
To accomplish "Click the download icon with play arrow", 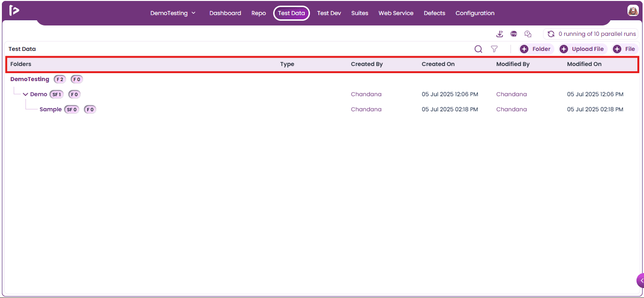I will (x=500, y=34).
